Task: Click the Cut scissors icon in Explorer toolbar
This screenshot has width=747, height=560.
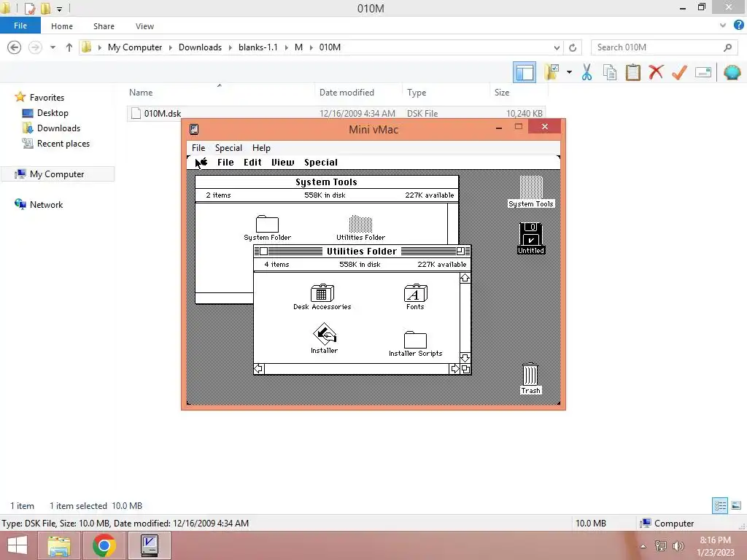Action: (x=587, y=72)
